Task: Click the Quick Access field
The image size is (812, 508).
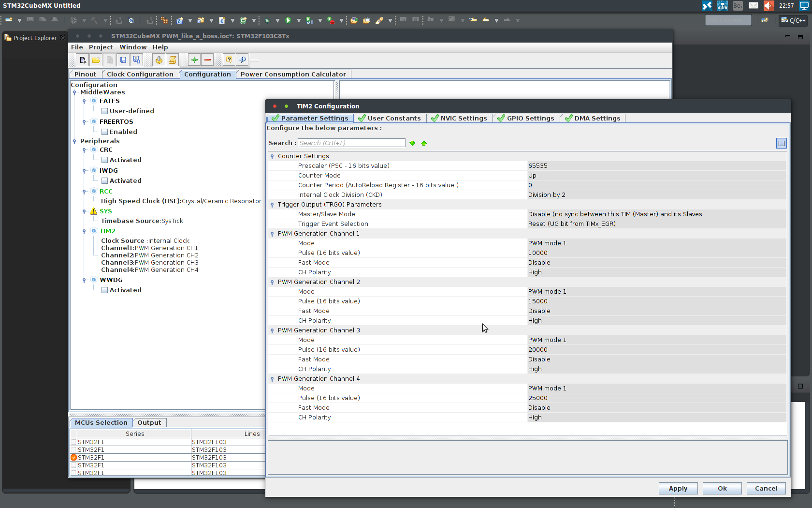Action: (728, 20)
